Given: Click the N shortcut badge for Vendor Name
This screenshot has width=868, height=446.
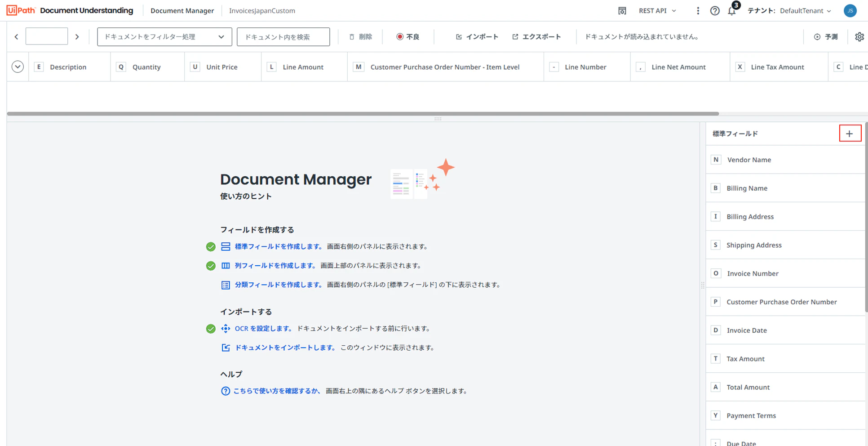Looking at the screenshot, I should pyautogui.click(x=716, y=160).
